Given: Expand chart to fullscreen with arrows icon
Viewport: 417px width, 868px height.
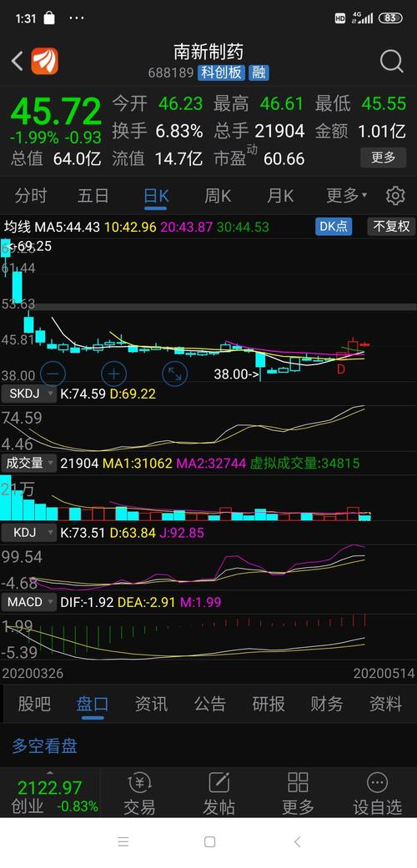Looking at the screenshot, I should [174, 374].
